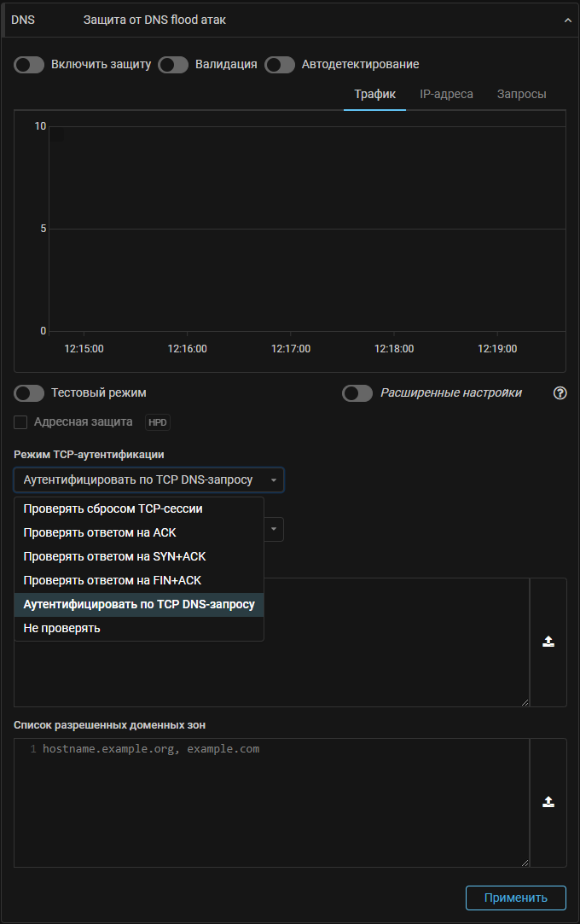Screen dimensions: 580x924
Task: Toggle Расширенные настройки switch
Action: 357,393
